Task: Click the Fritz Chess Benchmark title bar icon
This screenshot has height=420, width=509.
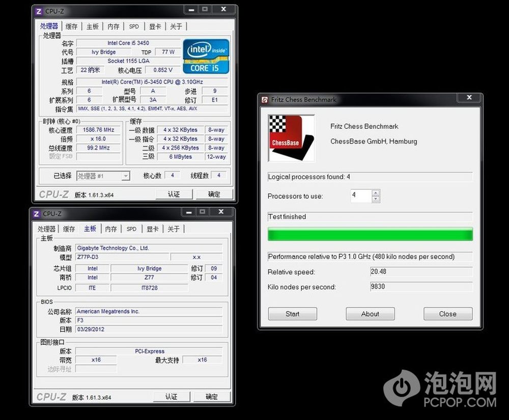Action: (x=265, y=100)
